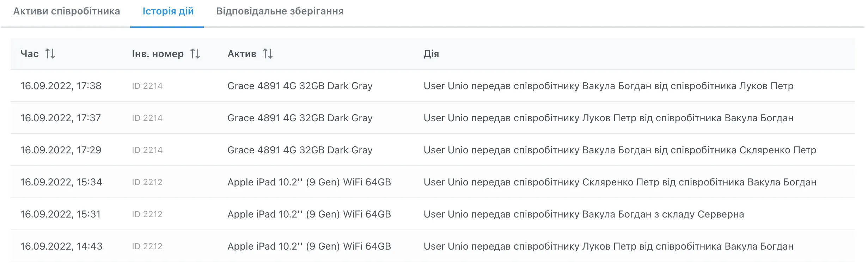Click ID 2212 in the 15:34 row
The width and height of the screenshot is (868, 263).
[147, 182]
